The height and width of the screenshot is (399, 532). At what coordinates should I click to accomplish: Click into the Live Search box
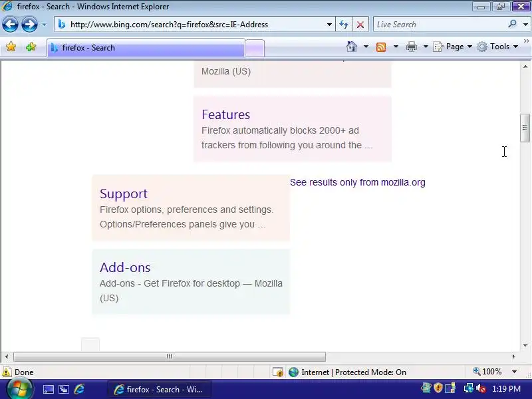click(x=440, y=25)
